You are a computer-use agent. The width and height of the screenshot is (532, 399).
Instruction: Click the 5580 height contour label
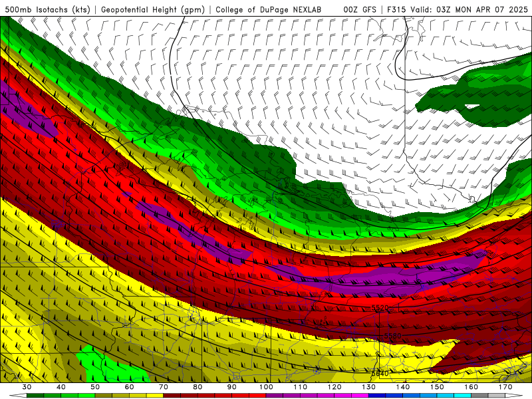coord(392,336)
